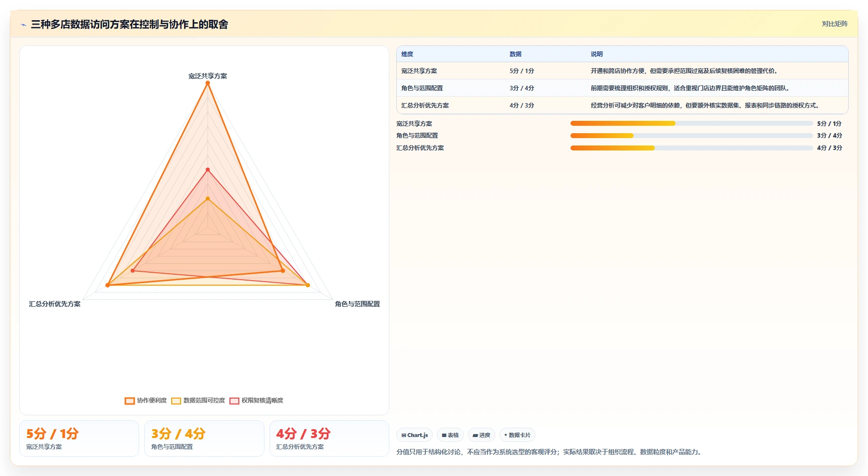Click the 4分 / 3分 table cell
The width and height of the screenshot is (868, 476).
(522, 106)
